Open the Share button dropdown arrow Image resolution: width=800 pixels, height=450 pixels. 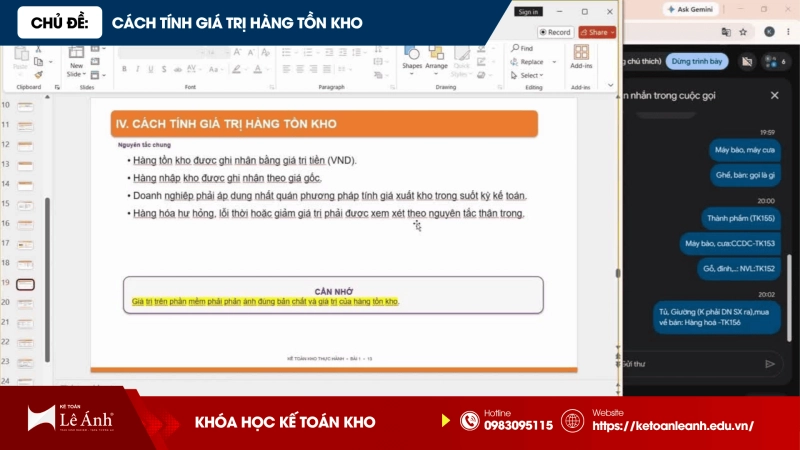[x=612, y=32]
